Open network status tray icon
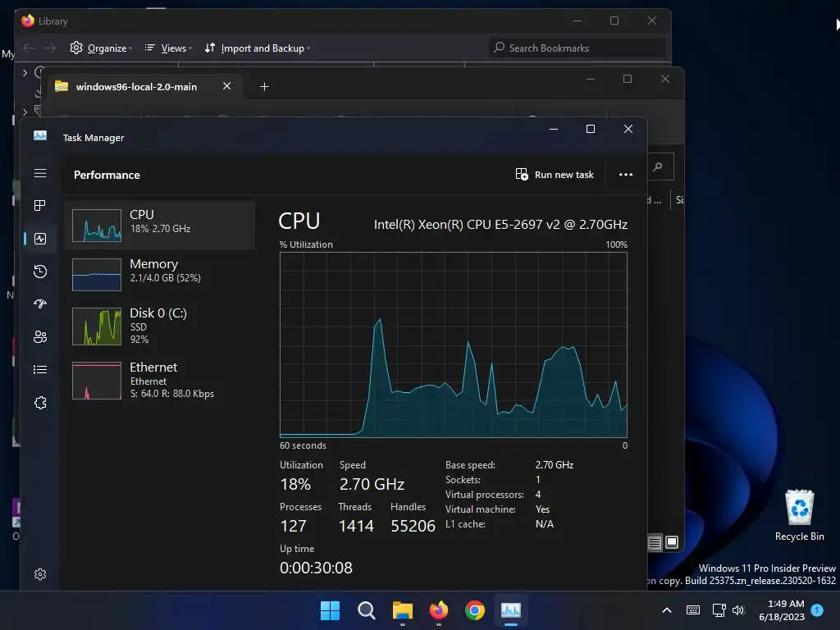The image size is (840, 630). click(719, 610)
